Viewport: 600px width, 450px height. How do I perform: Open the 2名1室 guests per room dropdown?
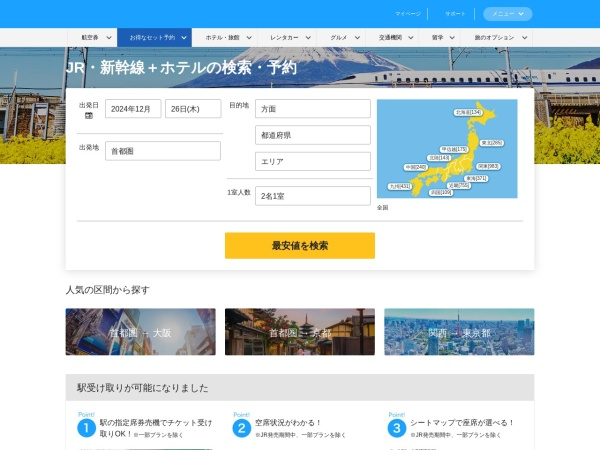(x=313, y=196)
